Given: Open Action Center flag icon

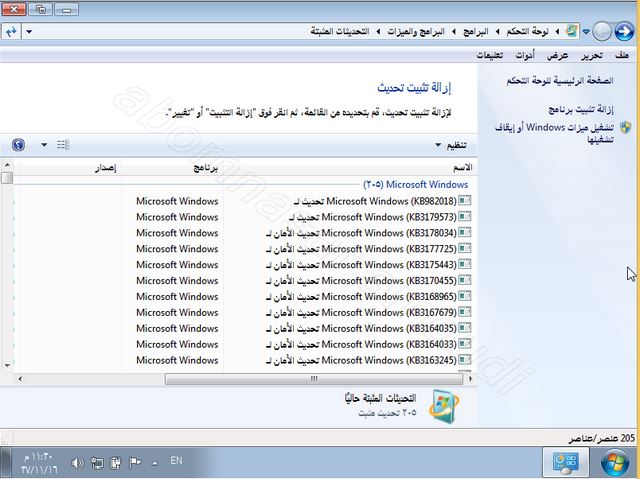Looking at the screenshot, I should click(x=135, y=463).
